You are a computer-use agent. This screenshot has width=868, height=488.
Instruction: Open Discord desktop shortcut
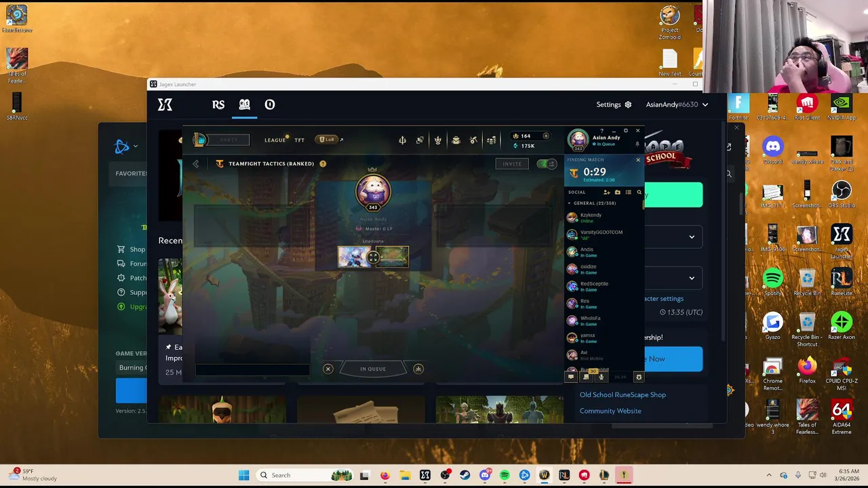(x=772, y=150)
